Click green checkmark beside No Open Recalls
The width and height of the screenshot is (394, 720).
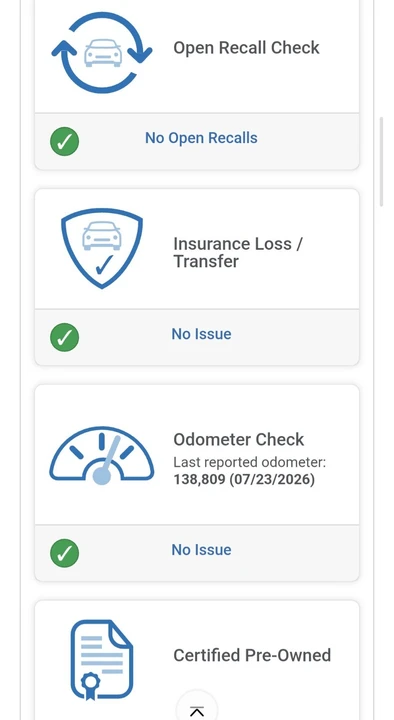pyautogui.click(x=64, y=141)
